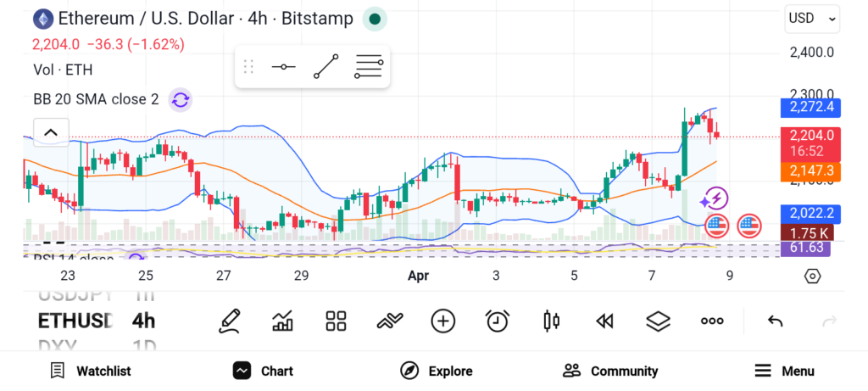
Task: Open chart settings hexagon icon
Action: click(x=812, y=276)
